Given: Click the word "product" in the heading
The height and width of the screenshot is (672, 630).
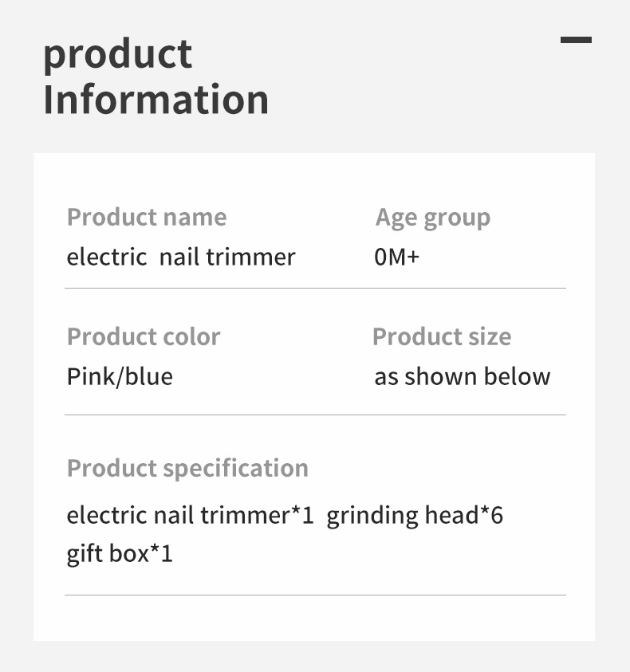Looking at the screenshot, I should click(117, 55).
